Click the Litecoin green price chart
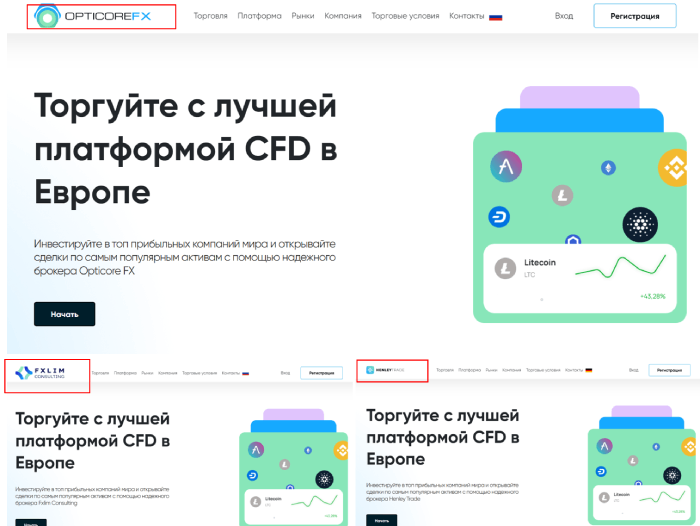This screenshot has width=700, height=526. point(621,266)
